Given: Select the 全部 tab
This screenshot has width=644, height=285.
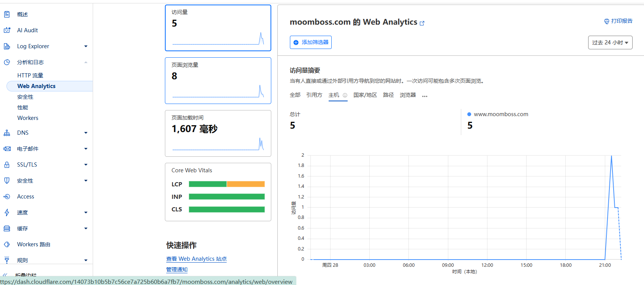Looking at the screenshot, I should click(295, 95).
